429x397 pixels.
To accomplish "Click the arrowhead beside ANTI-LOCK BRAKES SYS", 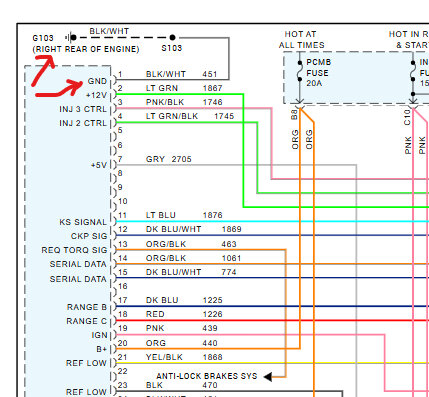I will point(268,377).
